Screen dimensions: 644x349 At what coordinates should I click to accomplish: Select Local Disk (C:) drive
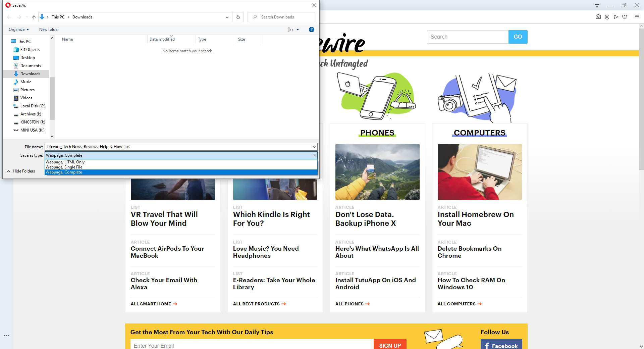33,106
